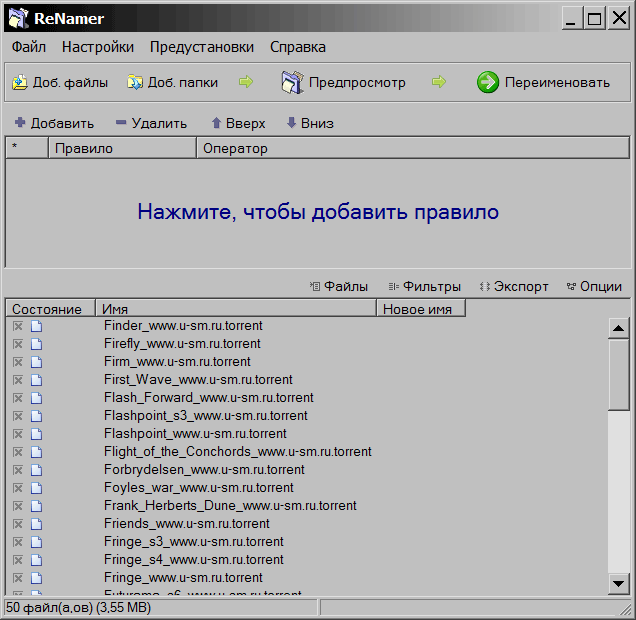Toggle checkbox for Finder_www.u-sm.ru.torrent
636x620 pixels.
click(x=17, y=326)
